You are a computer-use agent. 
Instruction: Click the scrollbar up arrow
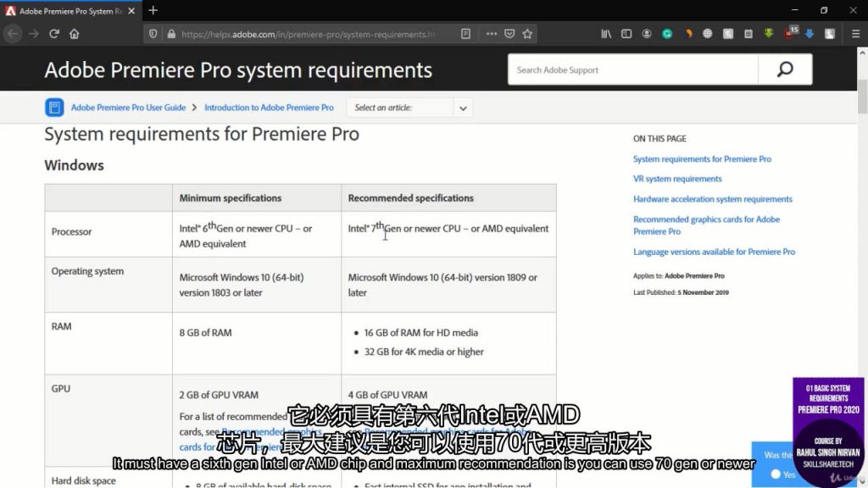(862, 53)
